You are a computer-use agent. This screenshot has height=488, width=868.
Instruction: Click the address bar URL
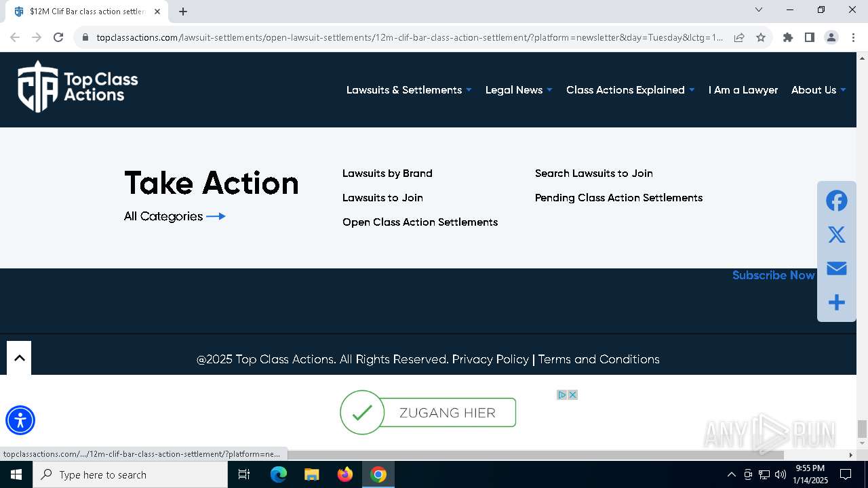click(x=410, y=37)
